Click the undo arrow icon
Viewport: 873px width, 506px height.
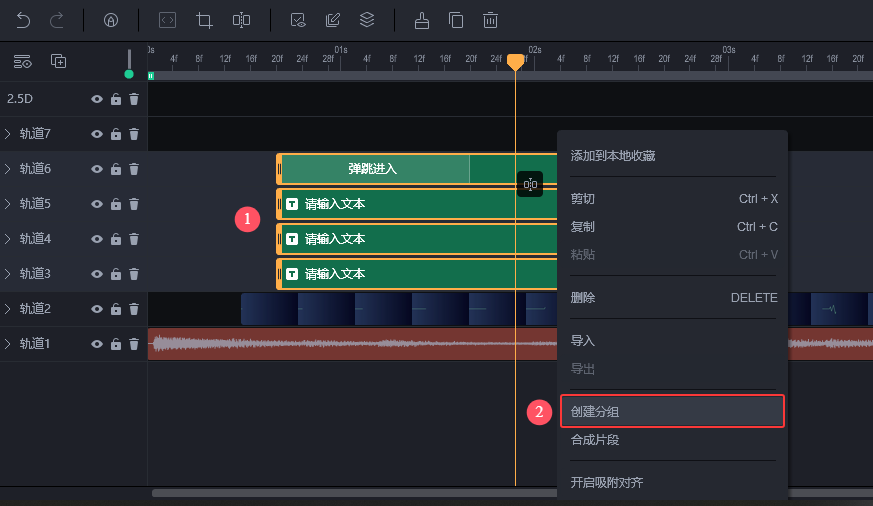click(23, 20)
